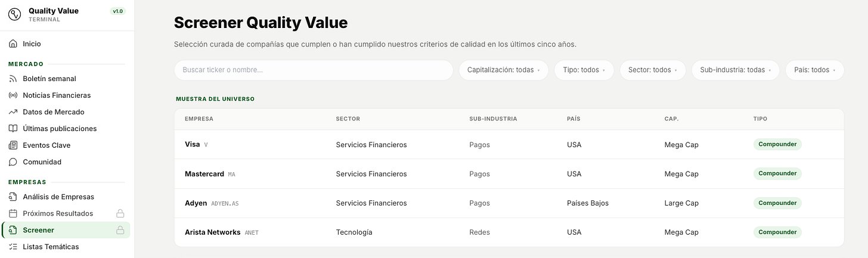Click the Comunidad chat bubble icon

[x=13, y=162]
